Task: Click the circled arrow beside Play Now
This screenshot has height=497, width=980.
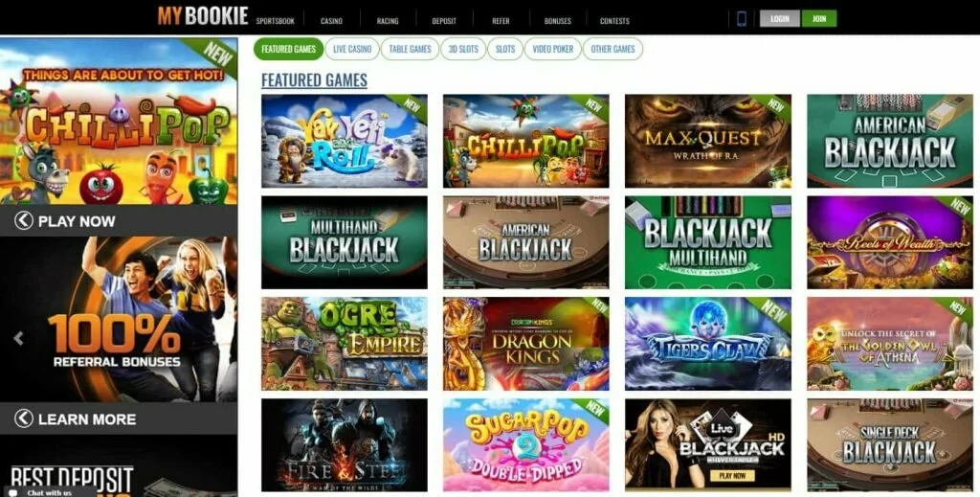Action: coord(24,220)
